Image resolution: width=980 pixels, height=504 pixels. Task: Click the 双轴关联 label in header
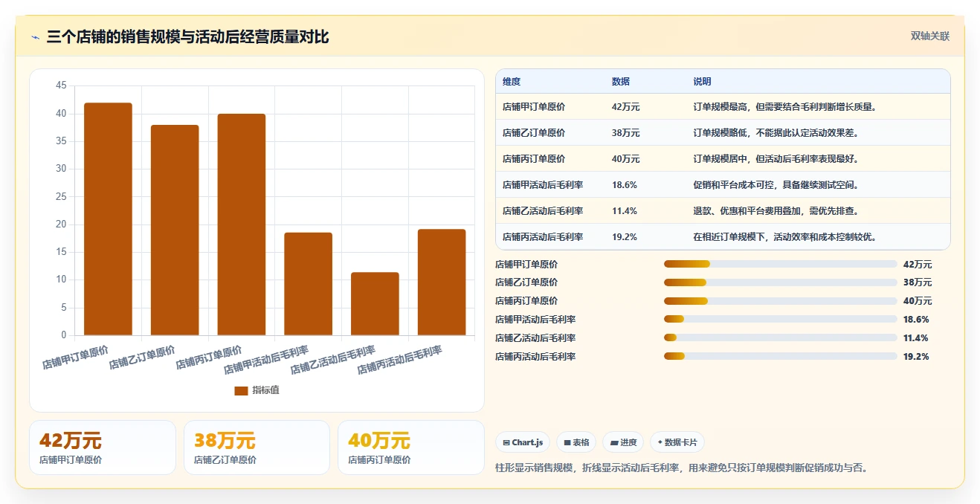pyautogui.click(x=930, y=36)
